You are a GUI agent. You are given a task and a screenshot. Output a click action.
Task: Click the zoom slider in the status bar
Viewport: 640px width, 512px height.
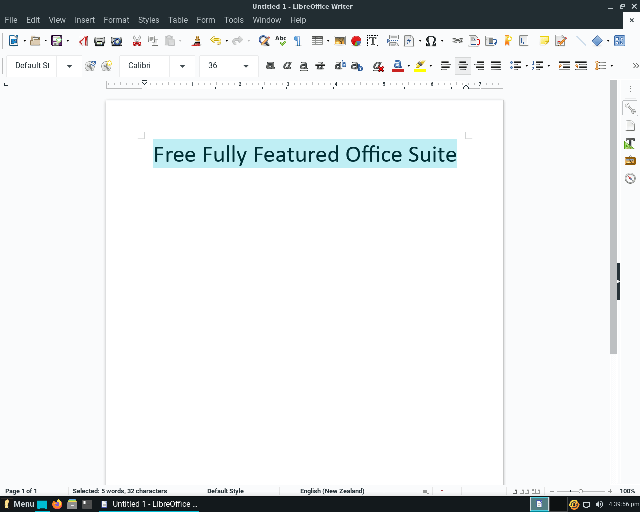(580, 491)
